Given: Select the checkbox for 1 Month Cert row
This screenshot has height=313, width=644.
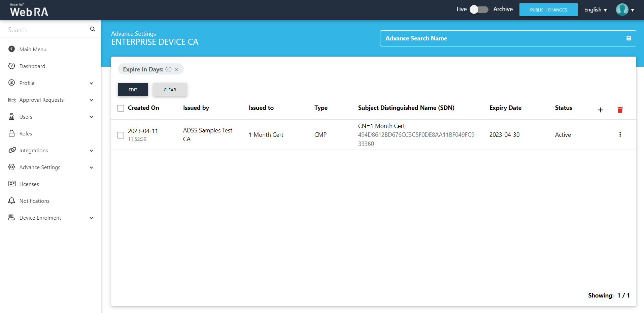Looking at the screenshot, I should coord(121,135).
